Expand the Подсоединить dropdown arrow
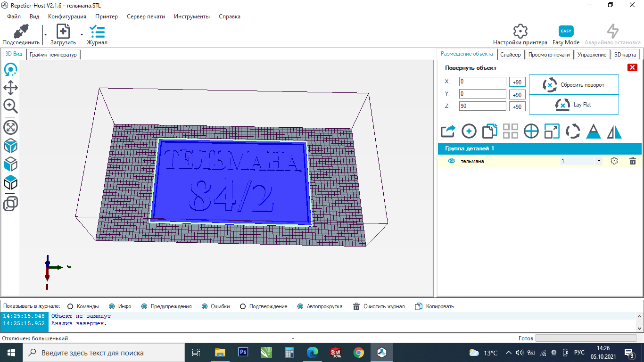Image resolution: width=644 pixels, height=362 pixels. pos(45,34)
